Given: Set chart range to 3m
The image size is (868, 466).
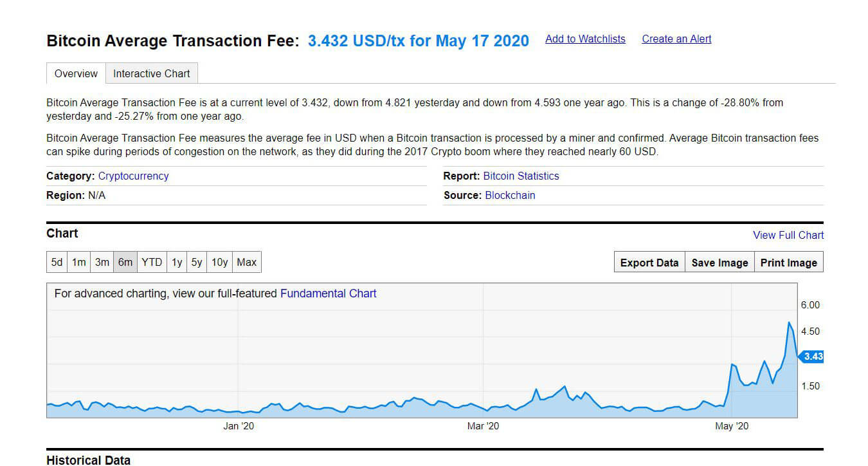Looking at the screenshot, I should (102, 262).
